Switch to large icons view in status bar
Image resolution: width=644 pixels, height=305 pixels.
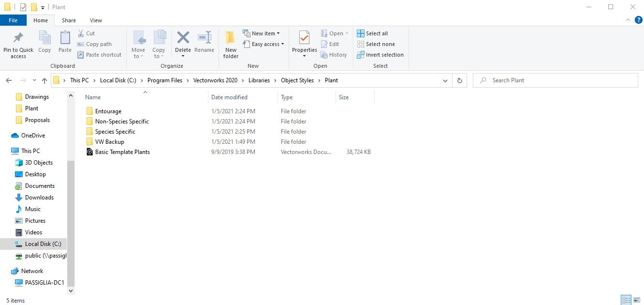pyautogui.click(x=637, y=300)
